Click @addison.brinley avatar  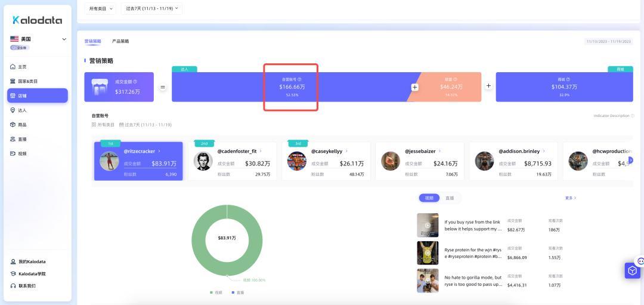tap(484, 161)
